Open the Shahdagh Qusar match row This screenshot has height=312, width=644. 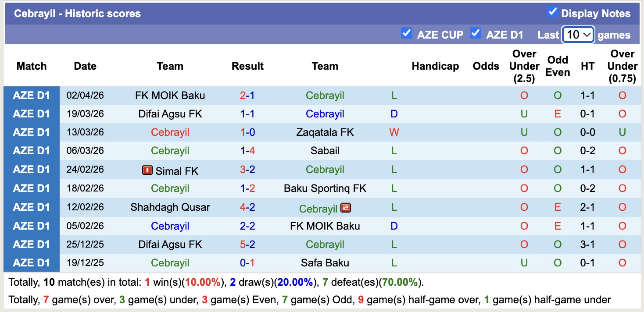pos(170,207)
